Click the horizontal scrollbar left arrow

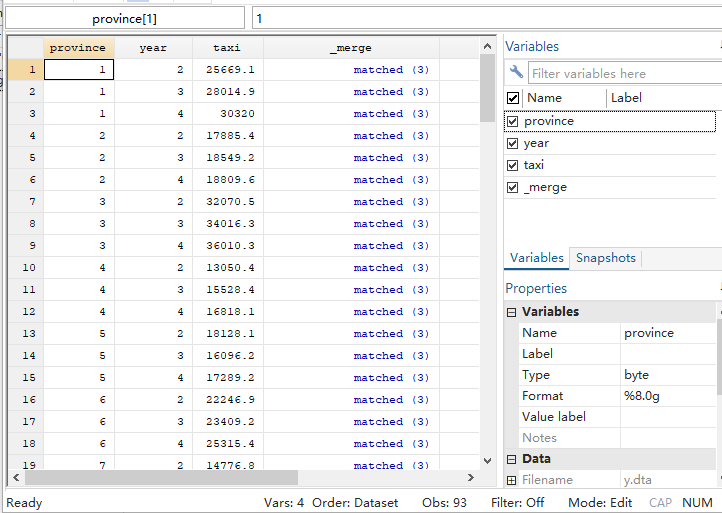coord(16,478)
